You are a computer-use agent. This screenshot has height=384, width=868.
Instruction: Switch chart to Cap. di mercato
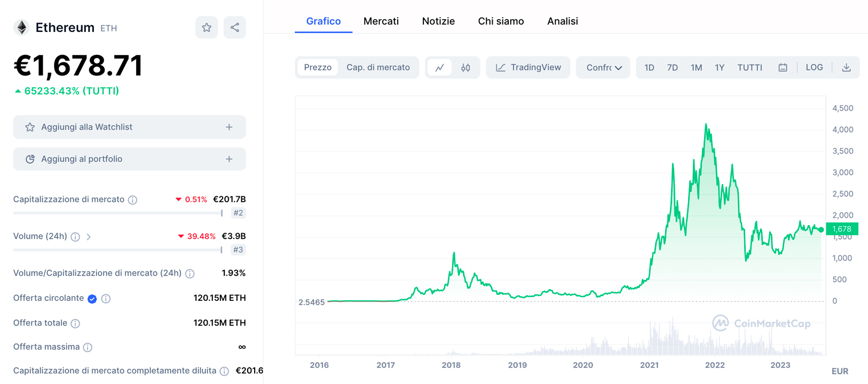(378, 68)
